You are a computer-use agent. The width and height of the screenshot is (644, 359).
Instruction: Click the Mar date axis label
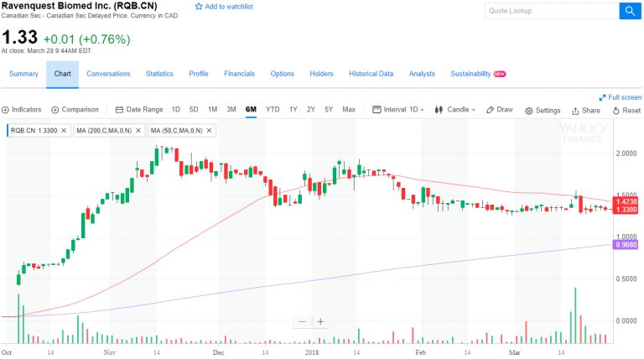514,352
